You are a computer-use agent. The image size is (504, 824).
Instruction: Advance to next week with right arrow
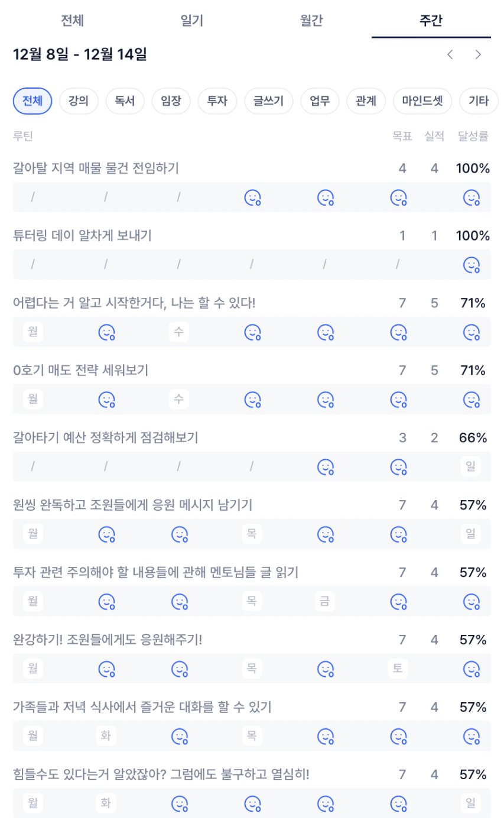[x=478, y=55]
